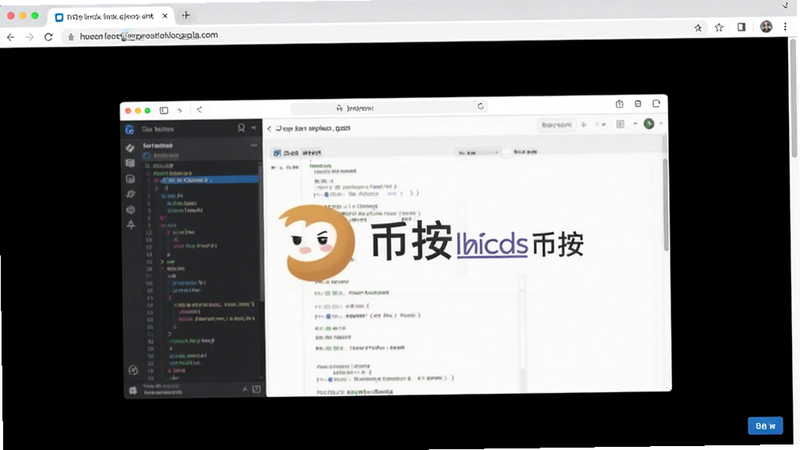Go back in the outer browser toolbar
Screen dimensions: 800x450
(x=11, y=37)
